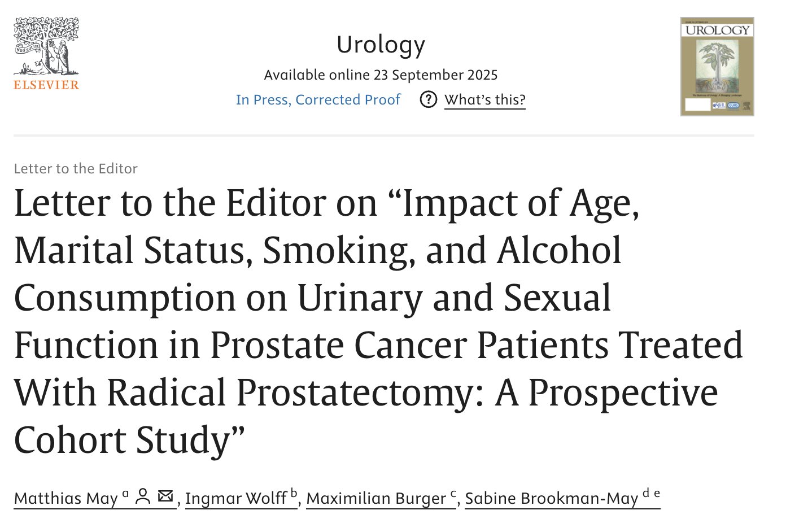Click the question mark help icon
The height and width of the screenshot is (532, 786).
[x=429, y=100]
